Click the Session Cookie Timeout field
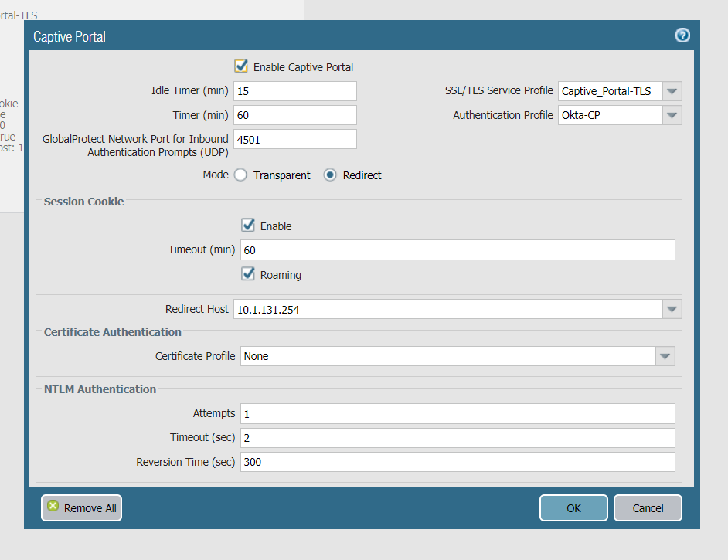 click(x=458, y=249)
